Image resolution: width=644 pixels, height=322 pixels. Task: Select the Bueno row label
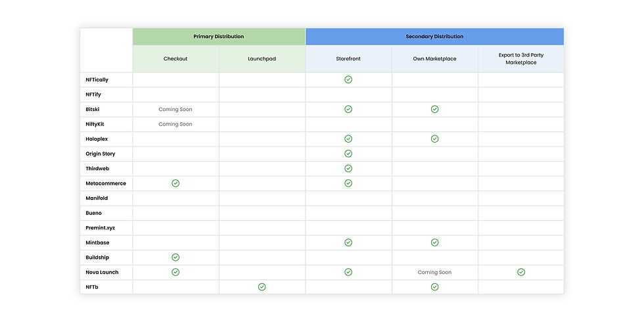pyautogui.click(x=93, y=213)
